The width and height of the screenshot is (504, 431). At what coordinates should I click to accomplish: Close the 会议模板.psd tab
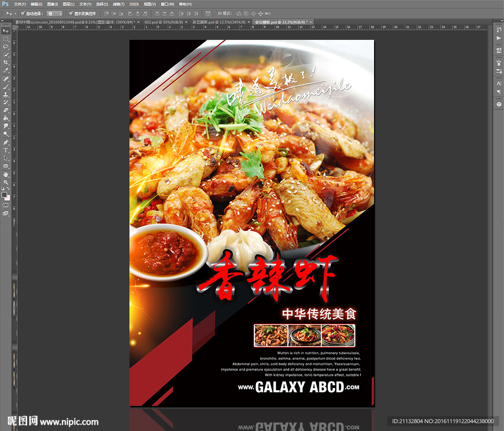coord(311,22)
